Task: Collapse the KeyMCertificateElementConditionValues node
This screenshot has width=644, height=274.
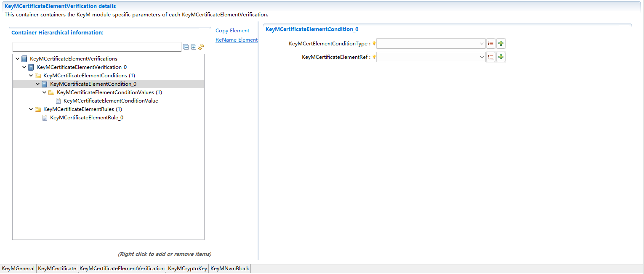Action: [44, 92]
